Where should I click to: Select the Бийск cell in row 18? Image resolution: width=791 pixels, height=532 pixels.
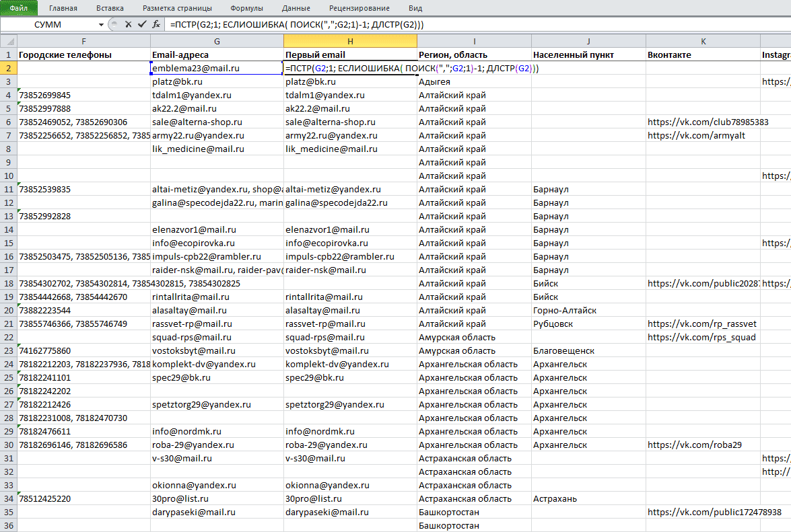click(x=589, y=283)
